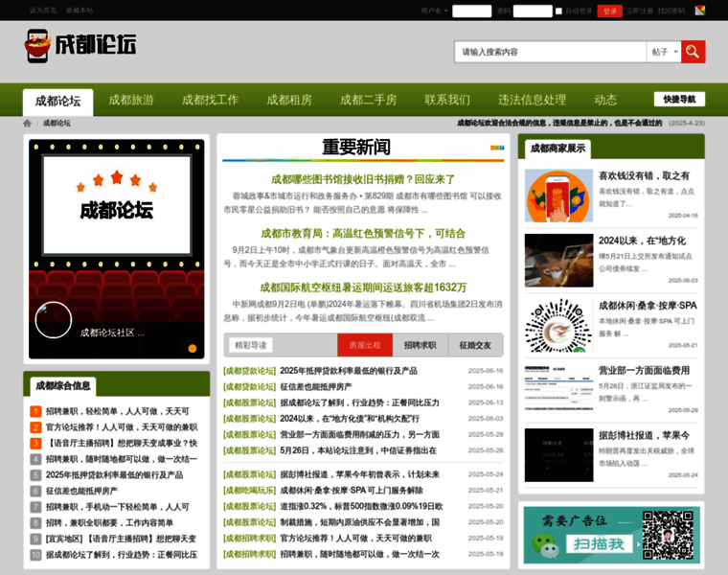The width and height of the screenshot is (728, 575).
Task: Select the 成都论坛 navigation tab
Action: (58, 102)
